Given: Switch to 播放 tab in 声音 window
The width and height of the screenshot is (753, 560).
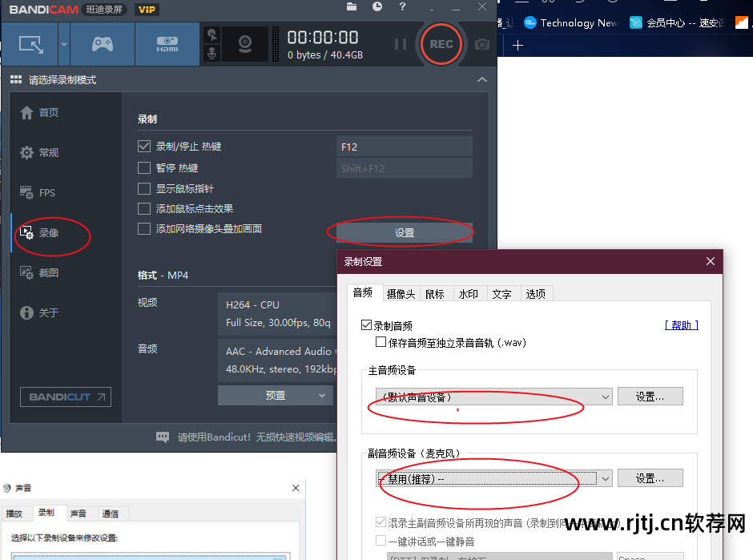Looking at the screenshot, I should point(14,514).
